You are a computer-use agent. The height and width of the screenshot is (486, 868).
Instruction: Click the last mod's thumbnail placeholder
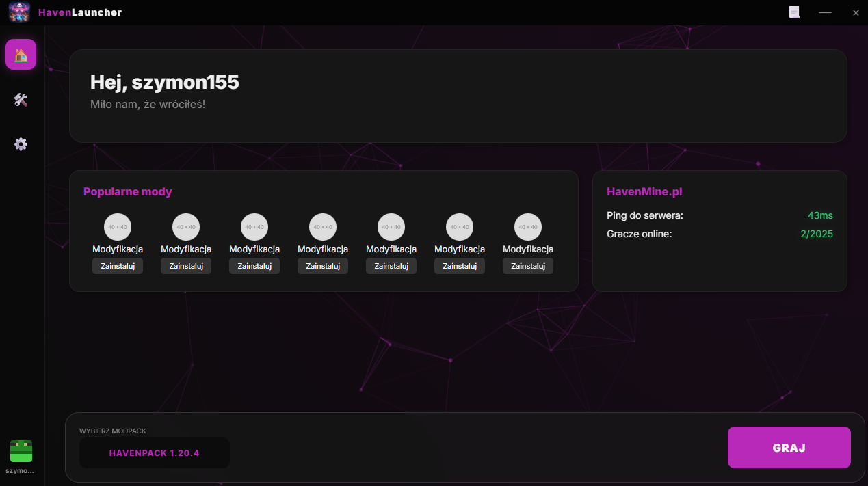[x=527, y=226]
